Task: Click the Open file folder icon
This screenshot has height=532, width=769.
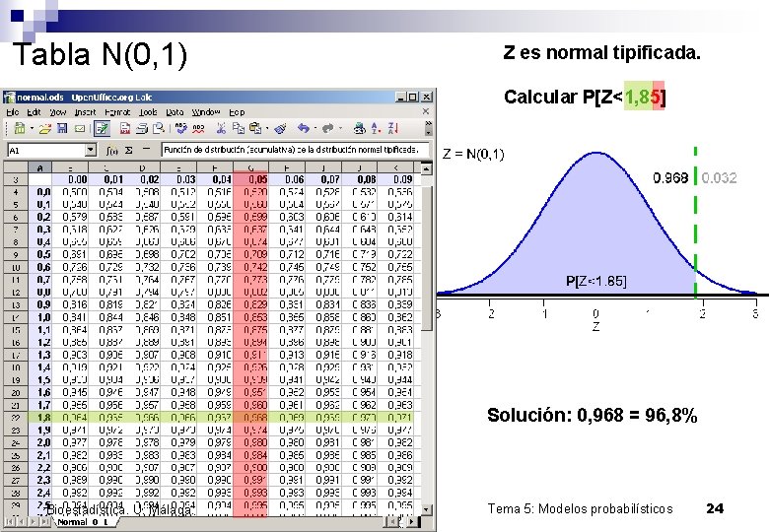Action: (x=45, y=129)
